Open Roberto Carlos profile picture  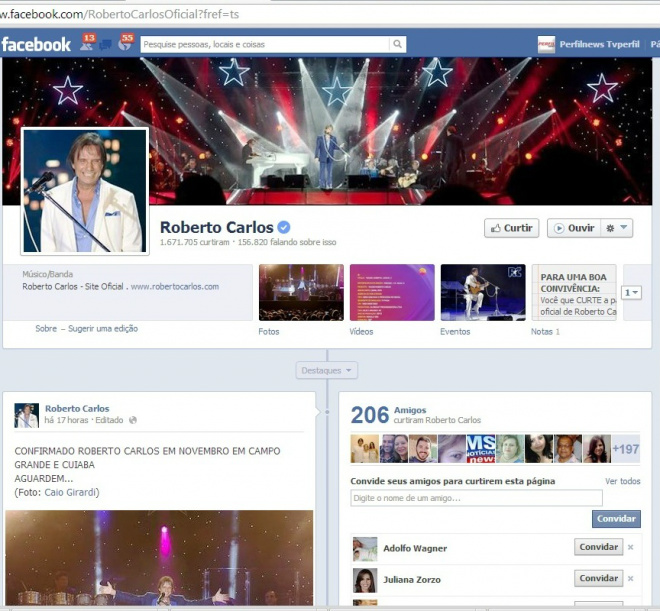[x=85, y=191]
